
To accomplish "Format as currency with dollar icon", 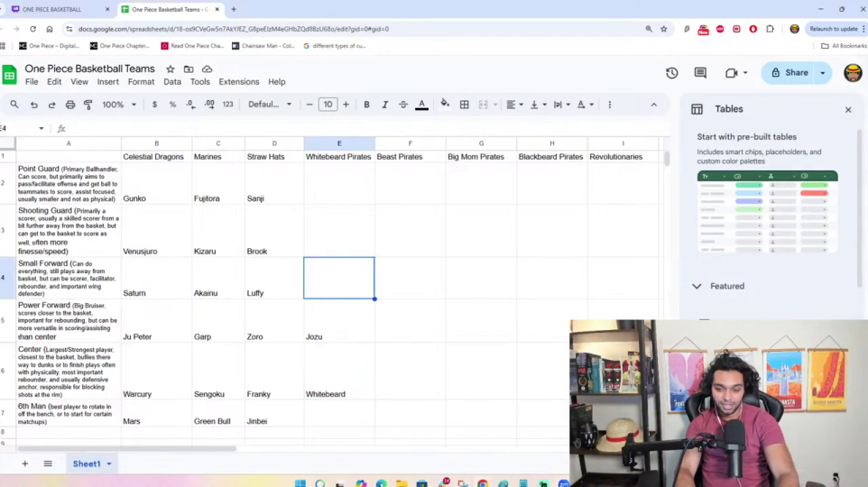I will [154, 105].
